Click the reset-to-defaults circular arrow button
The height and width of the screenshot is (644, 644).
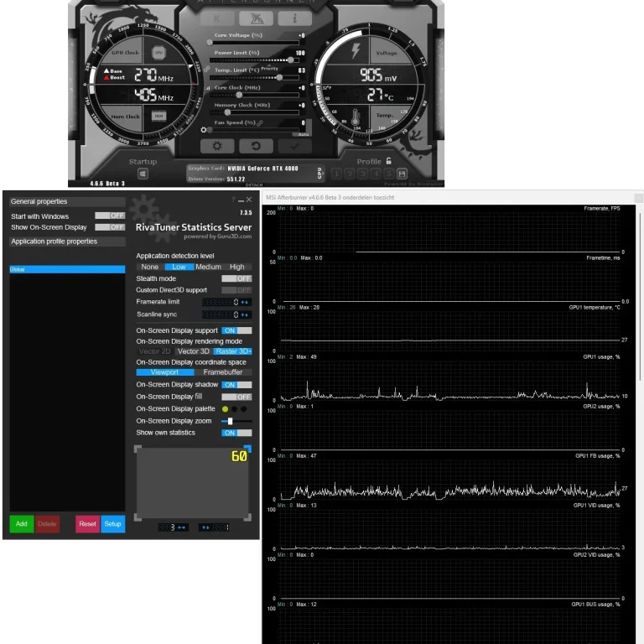256,146
